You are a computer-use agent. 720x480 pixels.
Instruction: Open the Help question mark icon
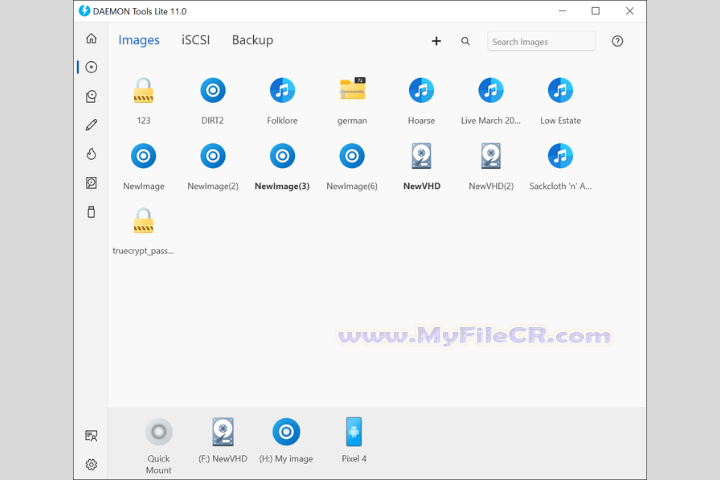click(617, 41)
